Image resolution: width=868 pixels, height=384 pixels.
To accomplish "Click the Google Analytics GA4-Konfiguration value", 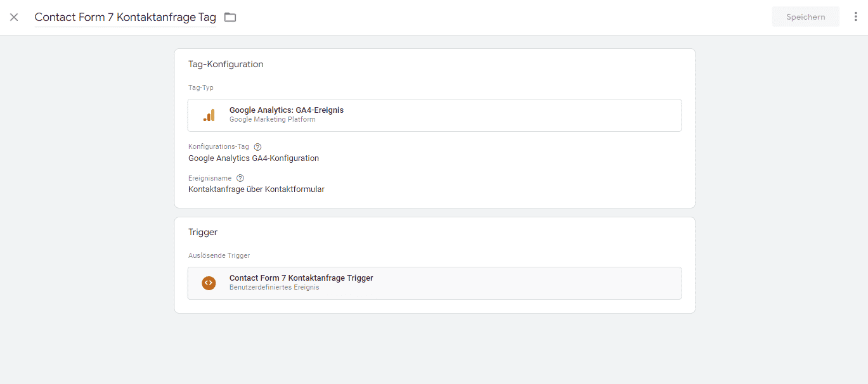I will pyautogui.click(x=254, y=158).
